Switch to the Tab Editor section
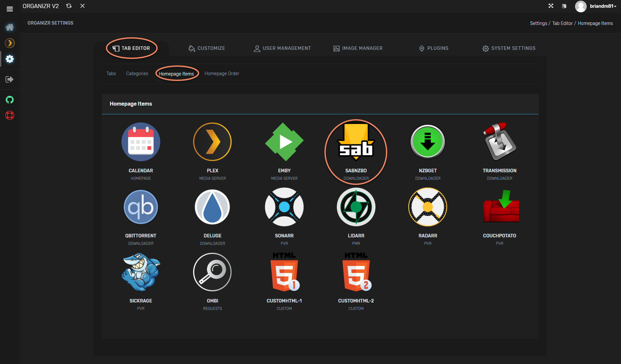This screenshot has width=621, height=364. (x=131, y=48)
